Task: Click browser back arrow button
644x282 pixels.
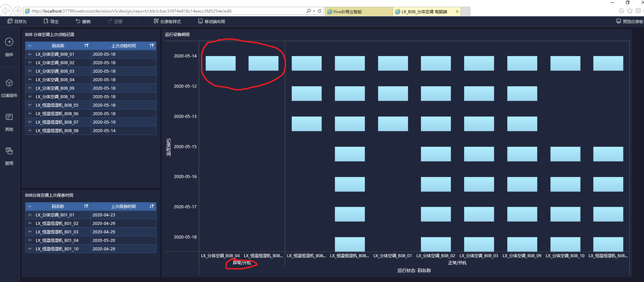Action: tap(6, 11)
